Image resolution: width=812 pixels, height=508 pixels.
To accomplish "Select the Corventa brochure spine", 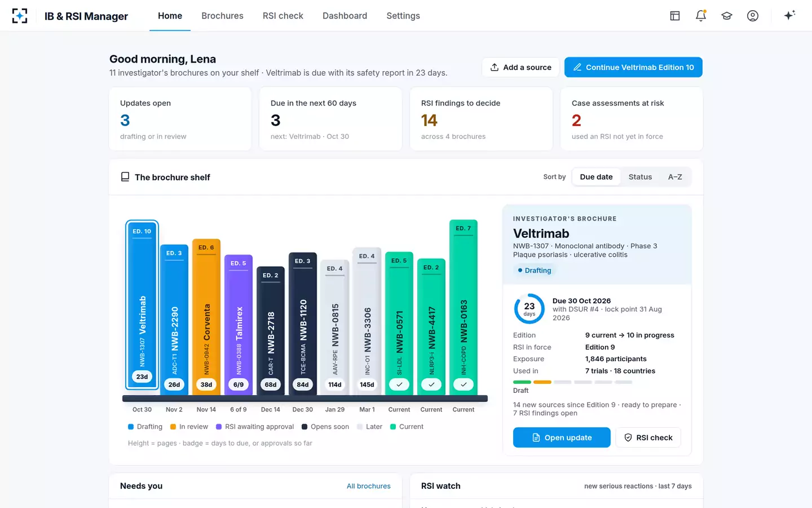I will click(206, 317).
